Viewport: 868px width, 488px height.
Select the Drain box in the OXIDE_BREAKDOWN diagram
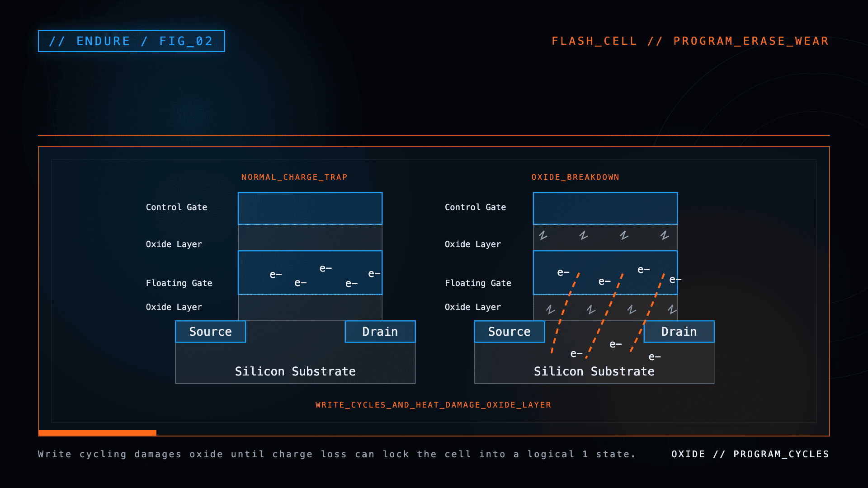(679, 332)
